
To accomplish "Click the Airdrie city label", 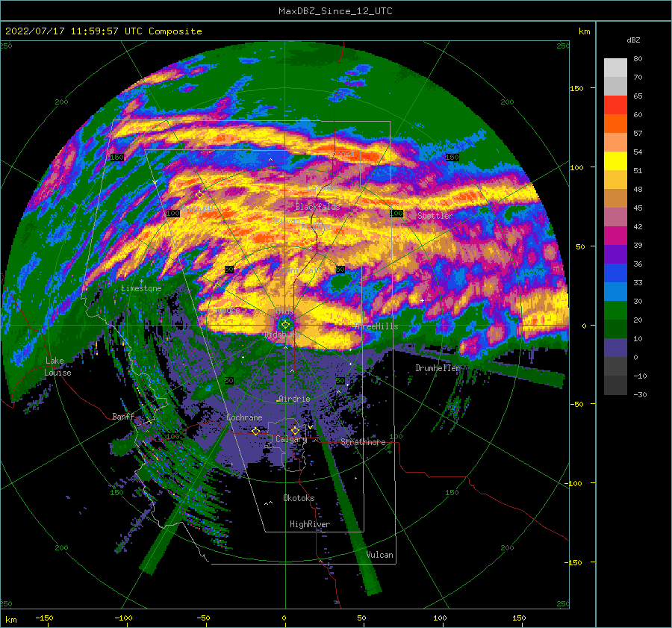I will tap(294, 399).
